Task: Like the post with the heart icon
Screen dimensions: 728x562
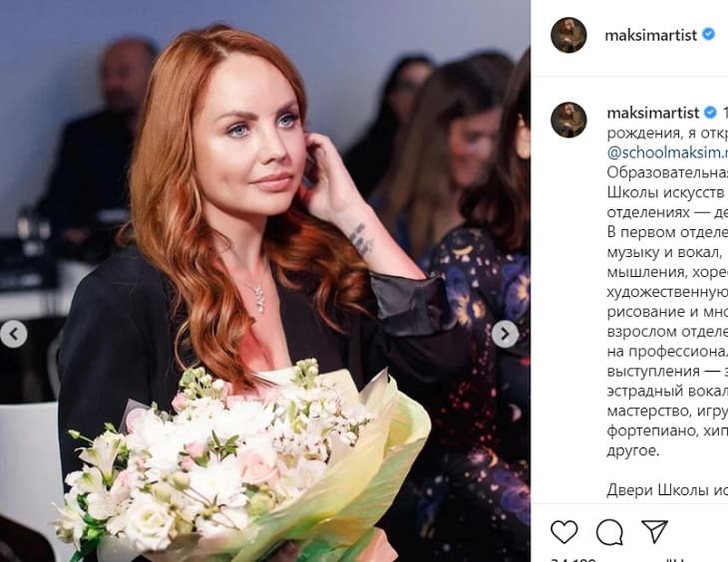Action: (x=564, y=532)
